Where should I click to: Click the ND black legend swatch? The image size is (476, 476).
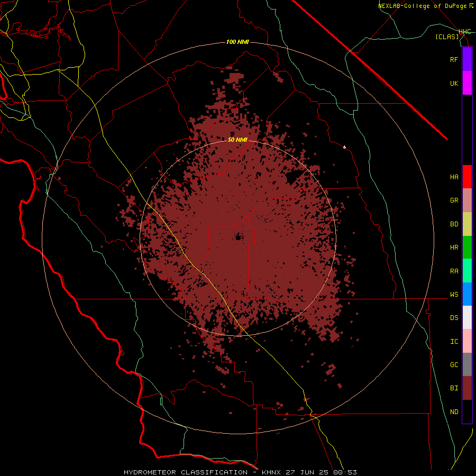coord(467,411)
